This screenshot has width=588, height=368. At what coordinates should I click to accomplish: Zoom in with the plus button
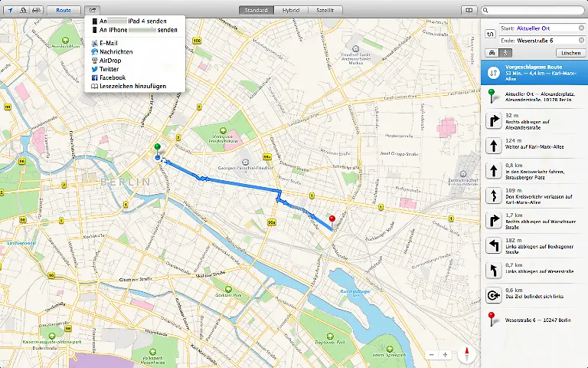(445, 355)
